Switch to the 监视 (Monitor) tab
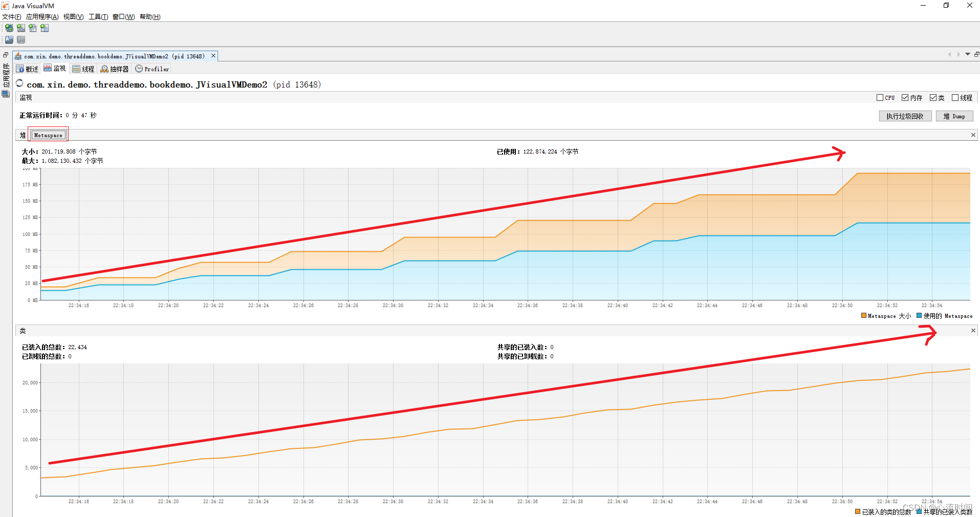The image size is (980, 517). [55, 69]
